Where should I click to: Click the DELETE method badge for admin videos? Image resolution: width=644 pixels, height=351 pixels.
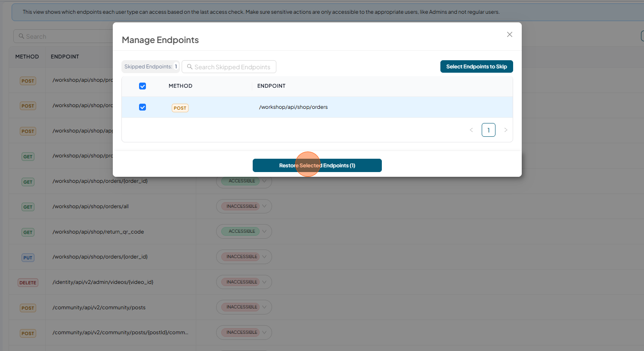28,283
